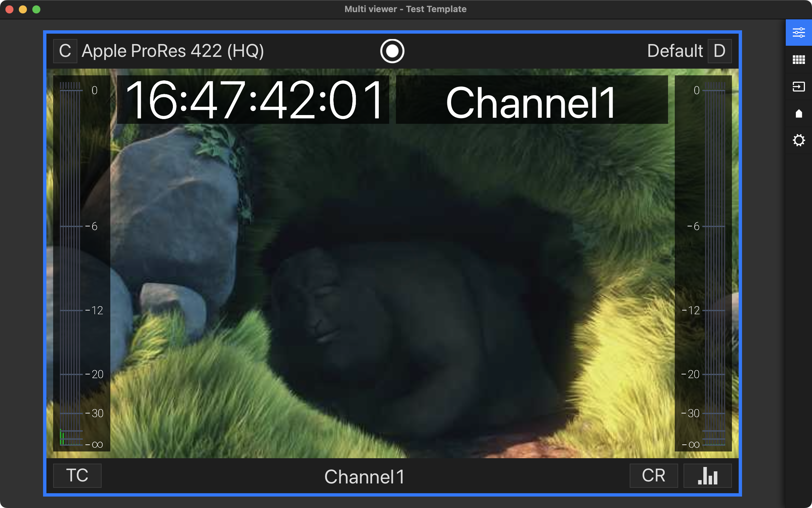Click the D destination badge button
This screenshot has width=812, height=508.
(720, 51)
